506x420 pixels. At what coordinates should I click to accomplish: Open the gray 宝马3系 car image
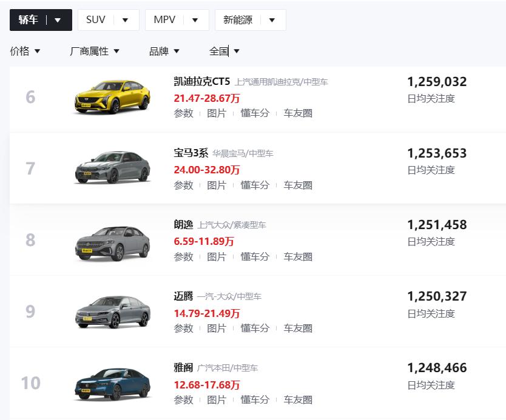pyautogui.click(x=113, y=168)
